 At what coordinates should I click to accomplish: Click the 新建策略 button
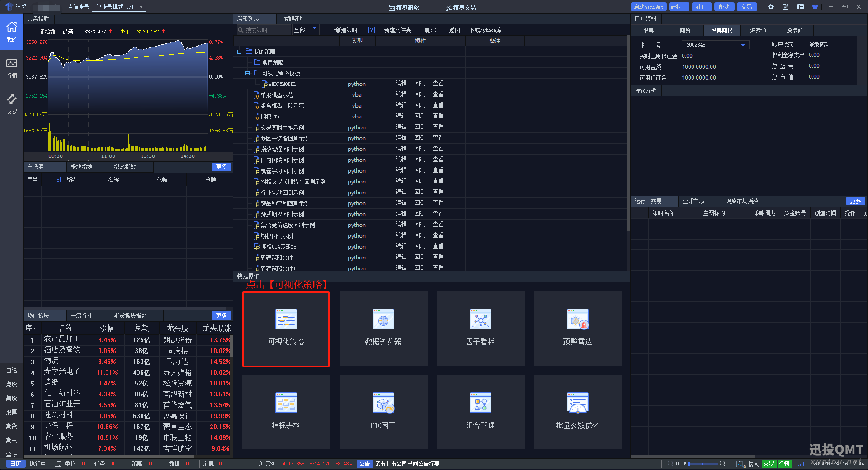pyautogui.click(x=345, y=30)
